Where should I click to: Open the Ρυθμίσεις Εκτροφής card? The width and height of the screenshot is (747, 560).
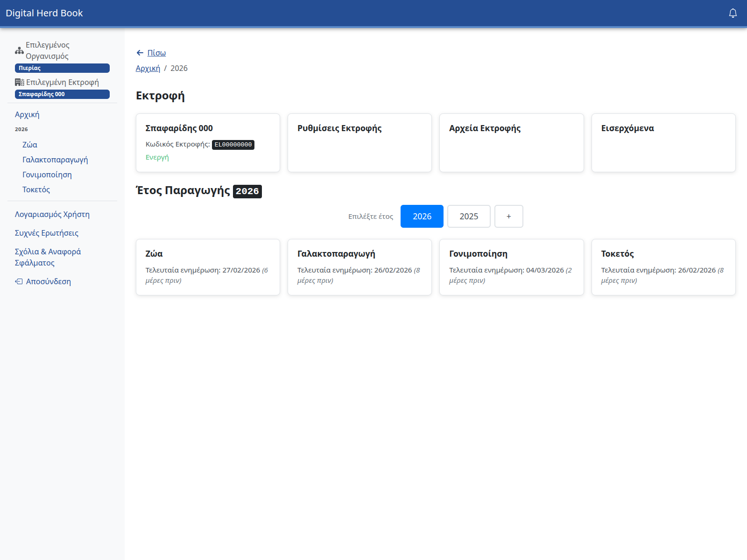click(x=359, y=142)
